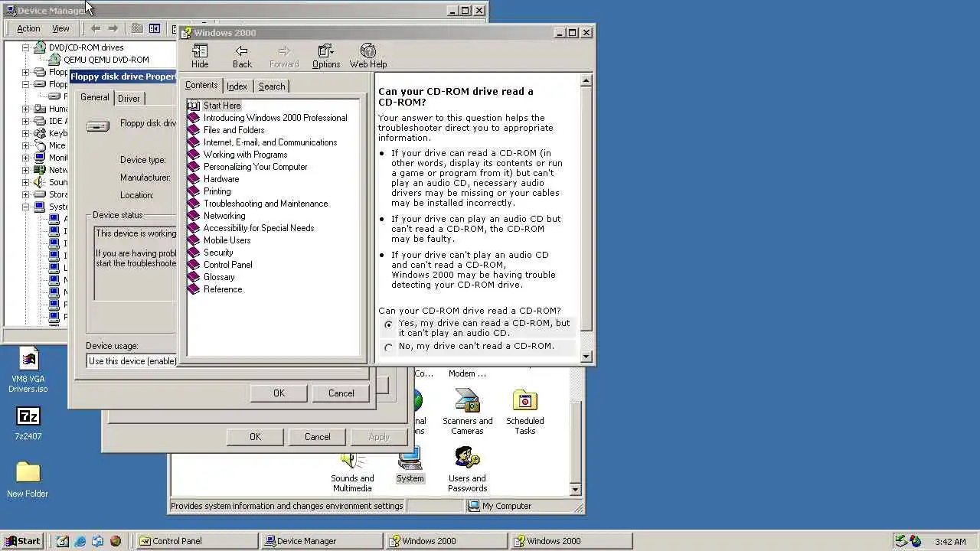Click Cancel next to the Apply button
Viewport: 980px width, 551px height.
point(317,437)
